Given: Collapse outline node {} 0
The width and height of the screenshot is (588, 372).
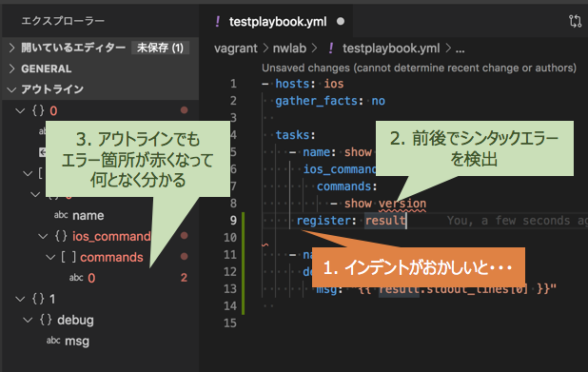Looking at the screenshot, I should click(x=20, y=110).
